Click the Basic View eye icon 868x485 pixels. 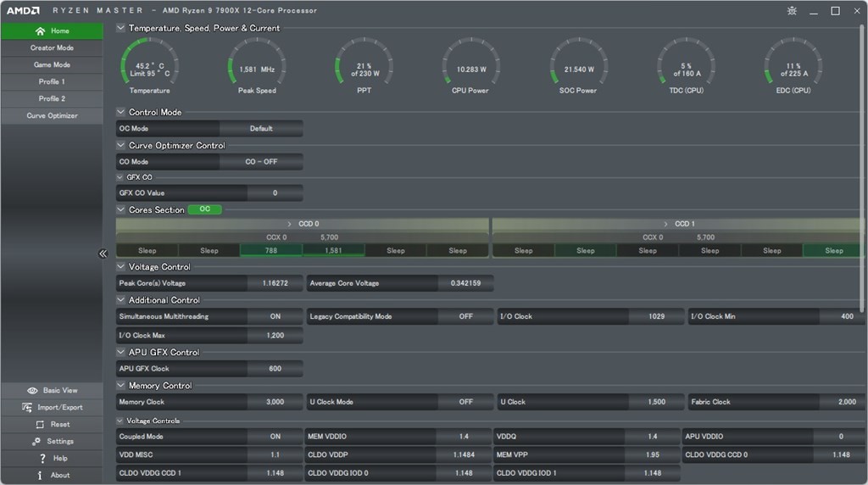point(32,391)
